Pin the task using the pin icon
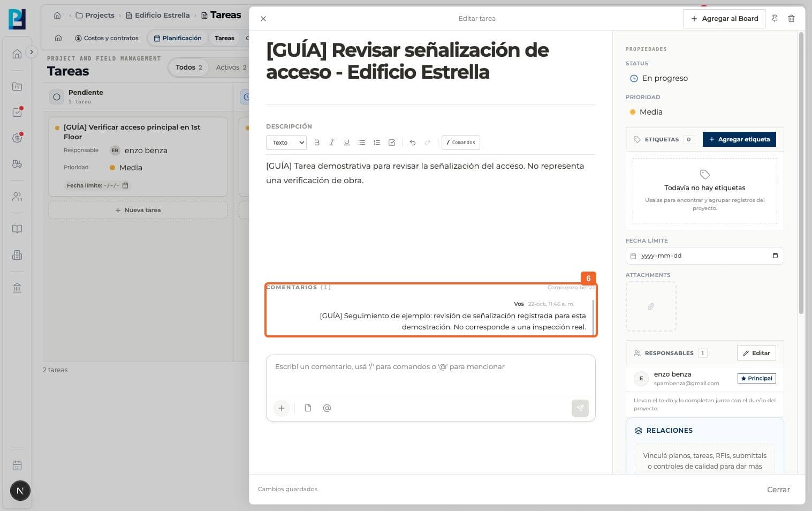 (x=775, y=19)
